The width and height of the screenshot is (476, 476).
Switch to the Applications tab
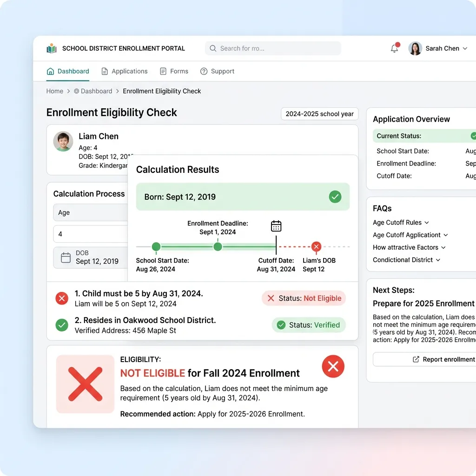(x=125, y=71)
